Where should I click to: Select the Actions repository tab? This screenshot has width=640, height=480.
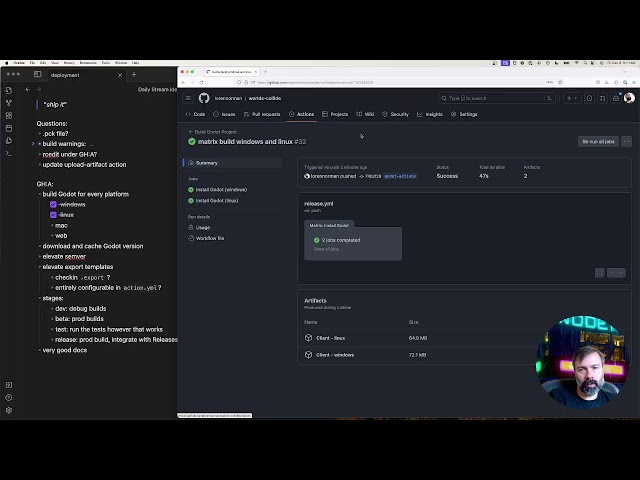click(x=302, y=114)
